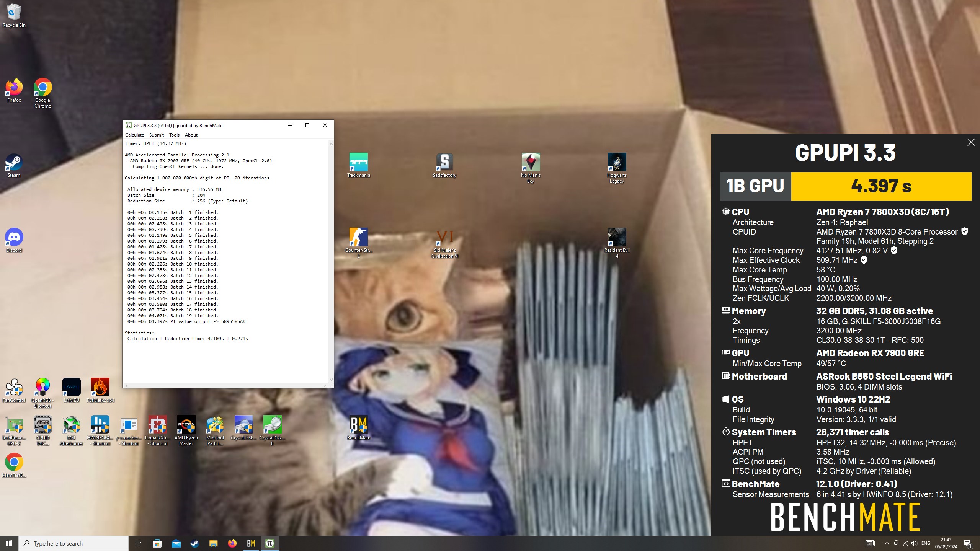Image resolution: width=980 pixels, height=551 pixels.
Task: Select the Steam desktop shortcut
Action: (x=14, y=166)
